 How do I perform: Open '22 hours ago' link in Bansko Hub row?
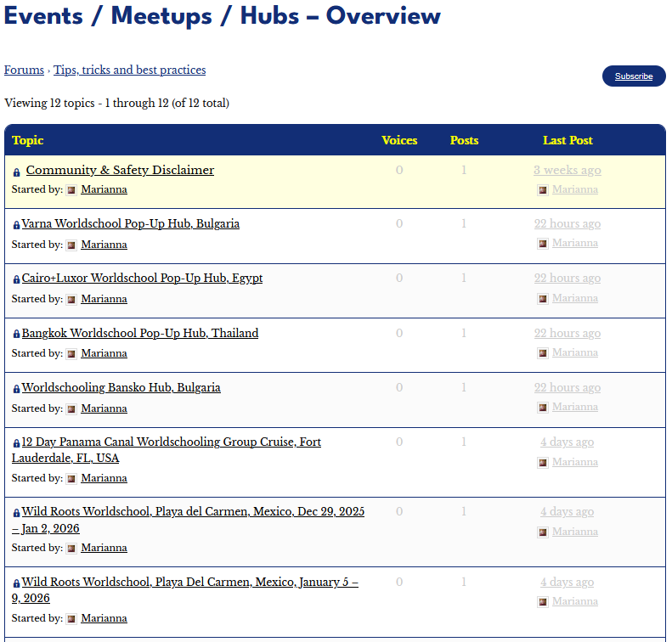pos(568,387)
